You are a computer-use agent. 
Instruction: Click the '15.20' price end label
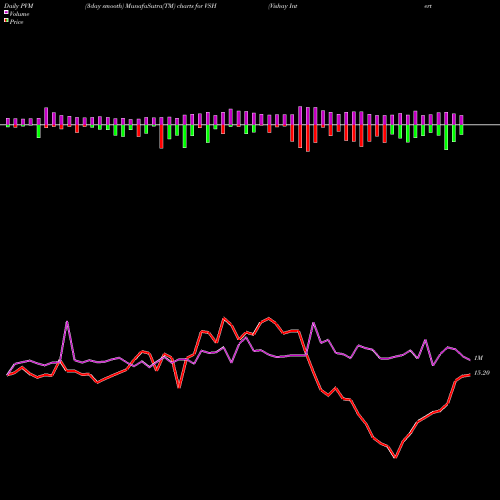tap(482, 373)
